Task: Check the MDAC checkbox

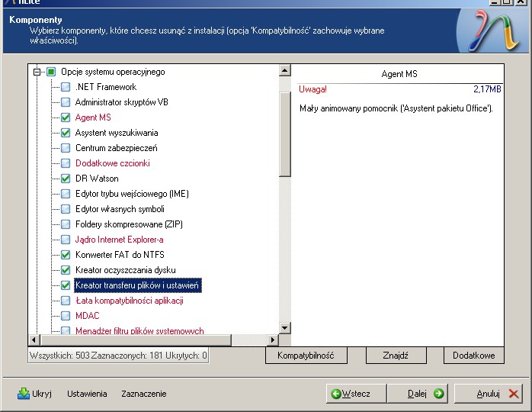Action: point(66,316)
